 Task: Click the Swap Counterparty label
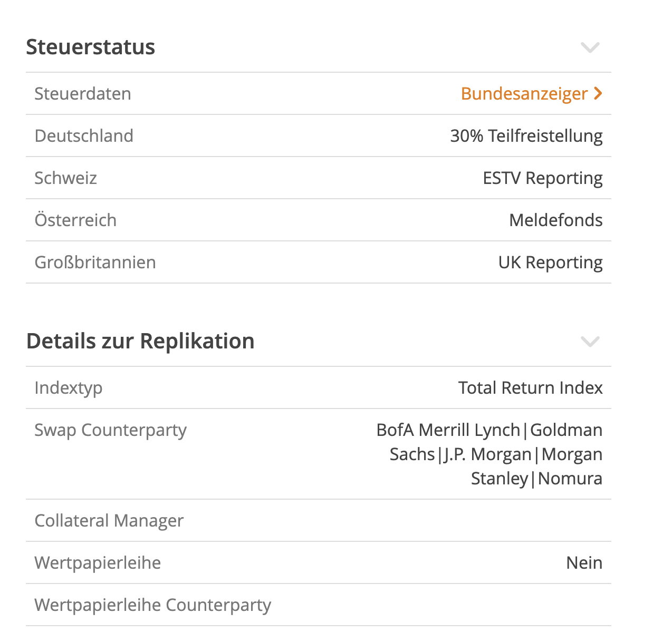[110, 430]
